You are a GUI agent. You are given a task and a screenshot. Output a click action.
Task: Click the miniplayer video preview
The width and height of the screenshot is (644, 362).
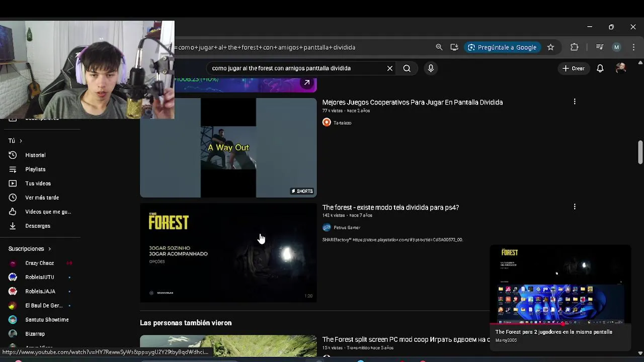(560, 284)
